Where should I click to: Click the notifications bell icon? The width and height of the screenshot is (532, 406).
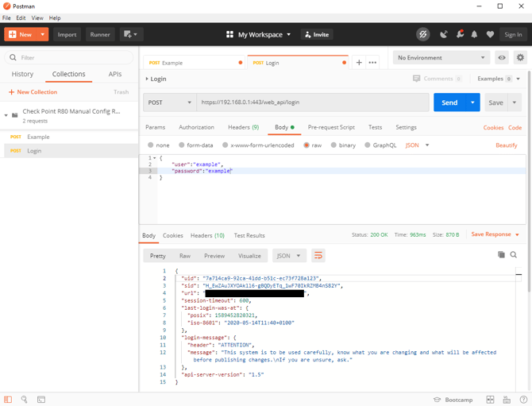474,35
